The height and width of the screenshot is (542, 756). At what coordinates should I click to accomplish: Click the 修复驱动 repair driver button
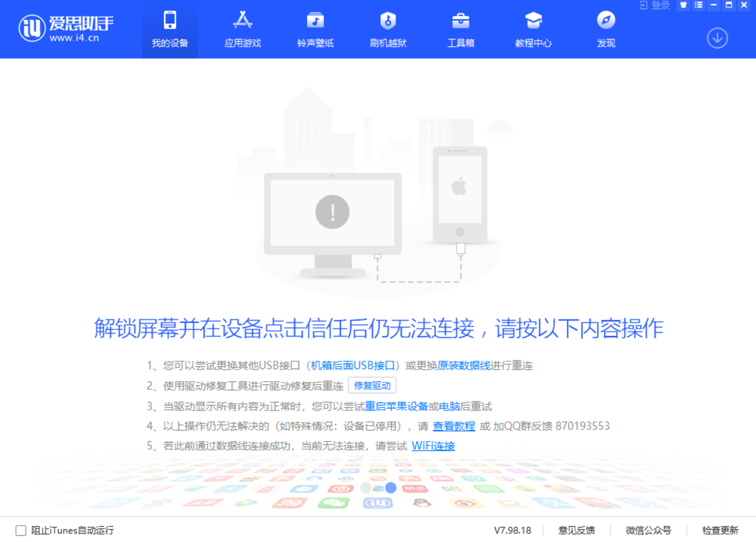(x=372, y=386)
